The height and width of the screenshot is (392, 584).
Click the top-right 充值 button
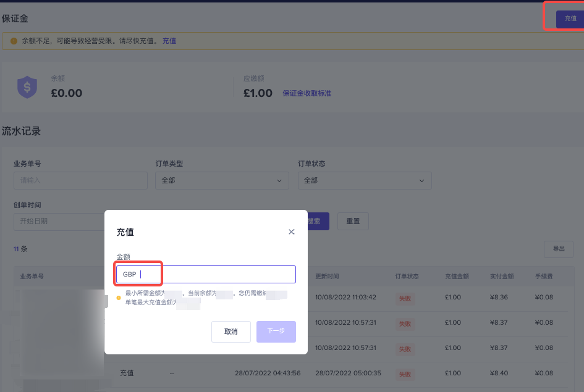tap(570, 19)
